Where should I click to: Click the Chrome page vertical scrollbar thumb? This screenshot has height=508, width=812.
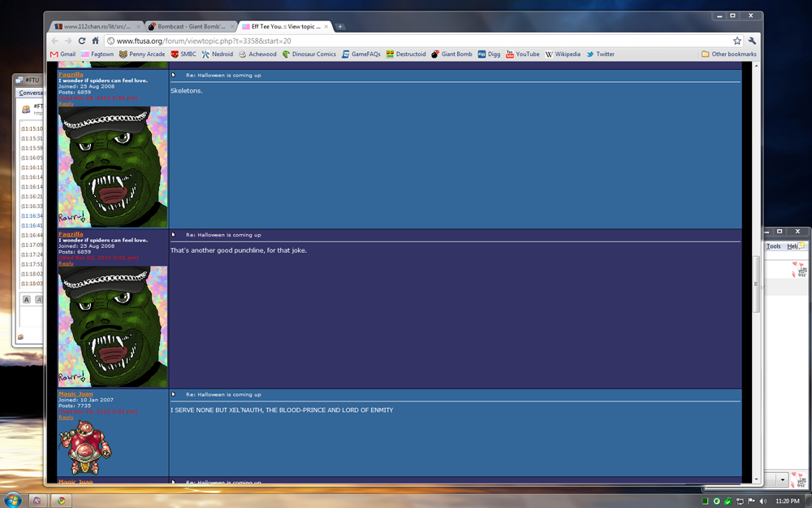756,284
